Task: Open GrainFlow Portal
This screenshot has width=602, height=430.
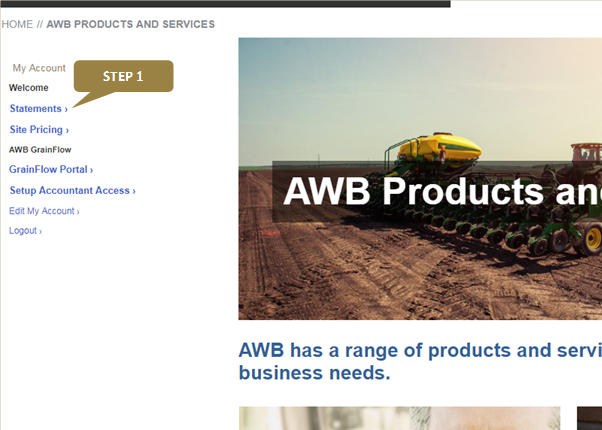Action: tap(51, 169)
